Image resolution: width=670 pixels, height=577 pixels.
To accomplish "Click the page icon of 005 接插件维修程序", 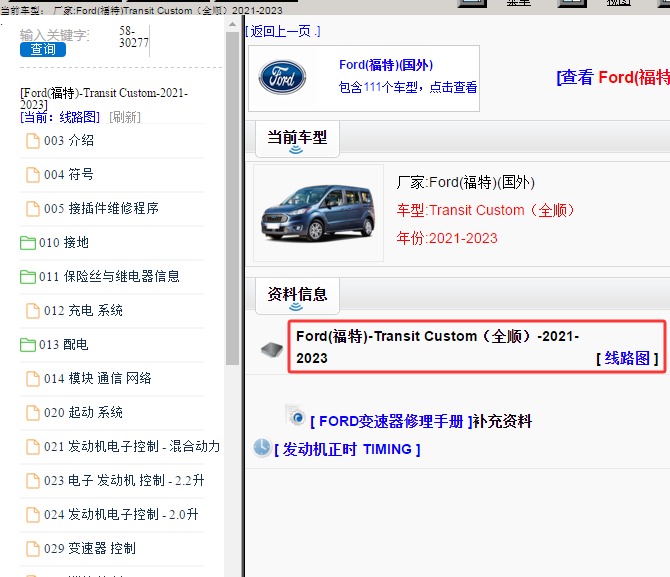I will pos(33,209).
